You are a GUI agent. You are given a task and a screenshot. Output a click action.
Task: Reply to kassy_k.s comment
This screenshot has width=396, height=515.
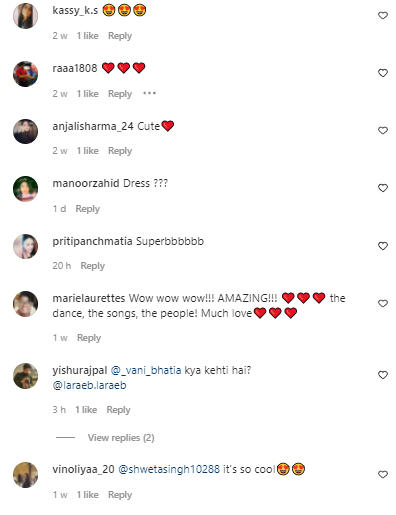click(120, 36)
